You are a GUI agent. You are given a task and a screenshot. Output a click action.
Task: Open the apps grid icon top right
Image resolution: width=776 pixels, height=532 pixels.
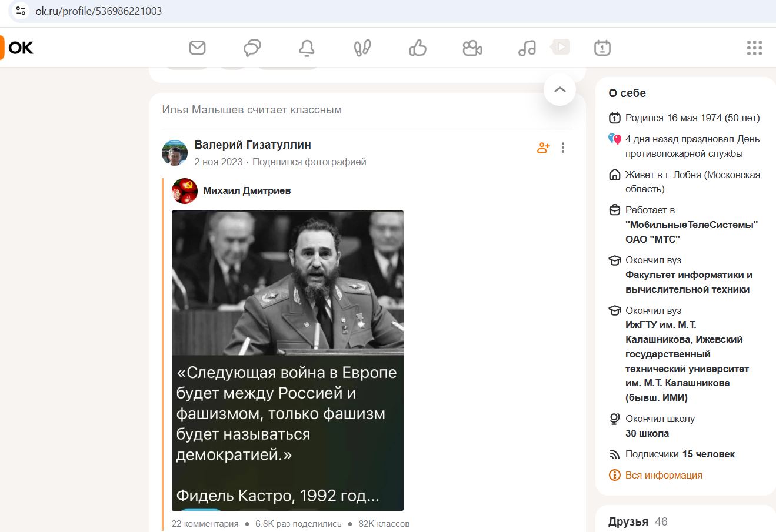[x=754, y=48]
